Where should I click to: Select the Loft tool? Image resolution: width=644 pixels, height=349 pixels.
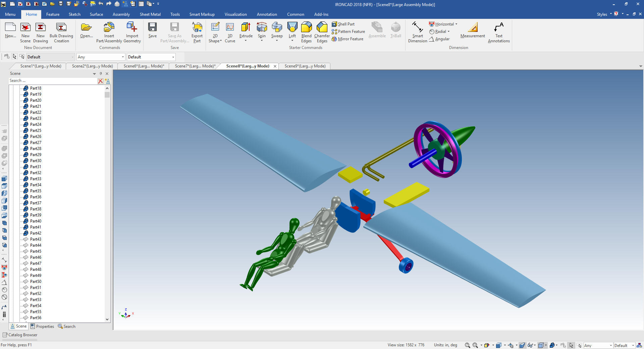[292, 28]
